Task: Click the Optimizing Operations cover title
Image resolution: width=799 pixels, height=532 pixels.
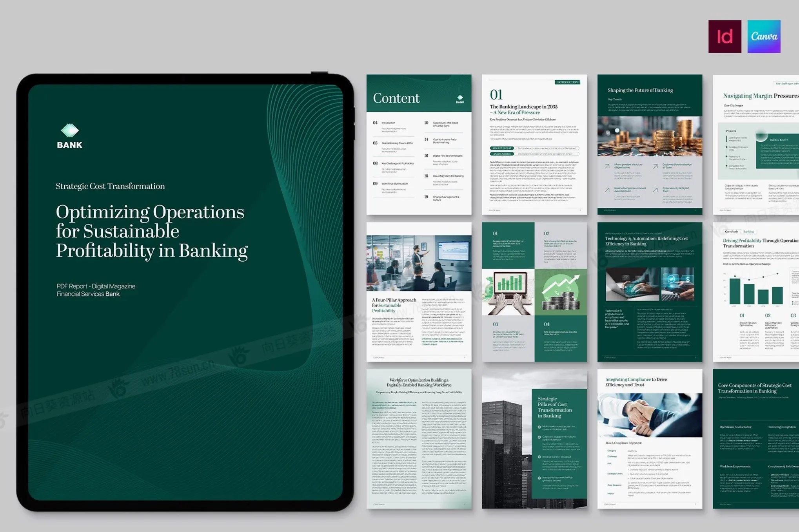Action: tap(151, 231)
